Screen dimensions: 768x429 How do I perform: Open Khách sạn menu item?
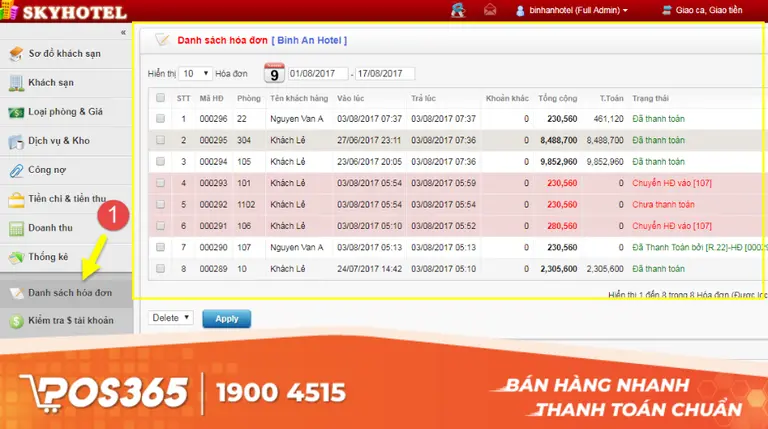pyautogui.click(x=51, y=82)
